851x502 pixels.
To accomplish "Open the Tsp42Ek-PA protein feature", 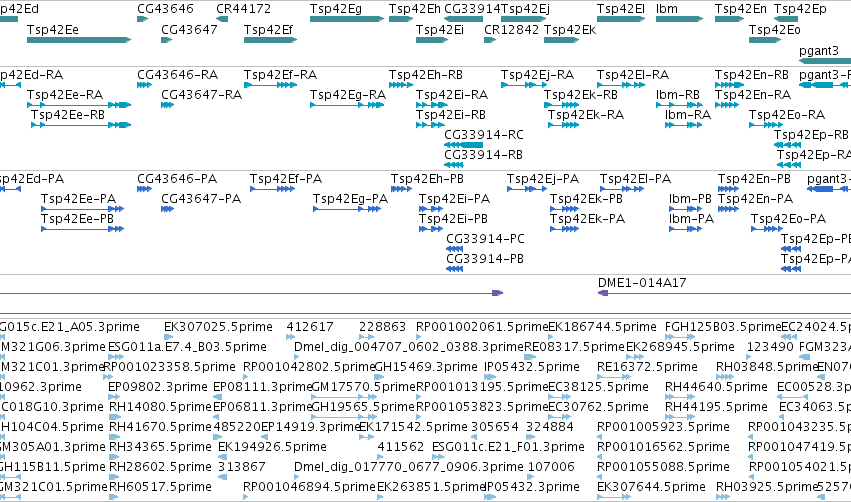I will point(564,229).
